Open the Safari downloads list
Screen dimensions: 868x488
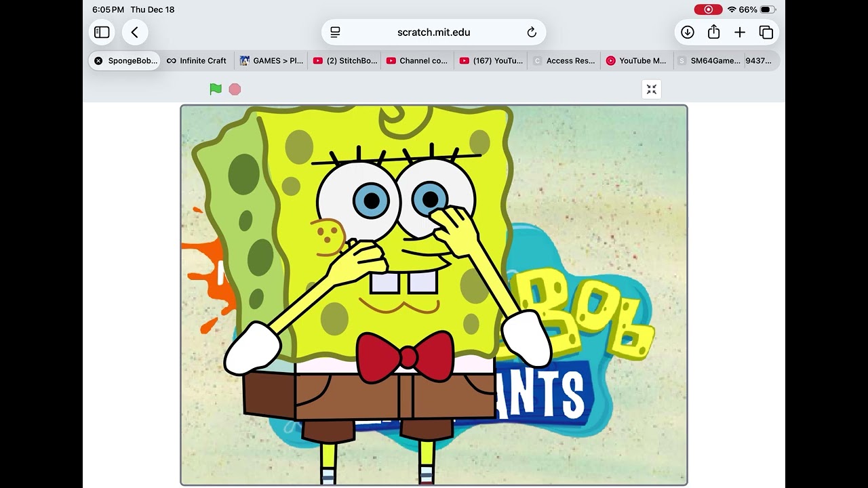click(688, 32)
